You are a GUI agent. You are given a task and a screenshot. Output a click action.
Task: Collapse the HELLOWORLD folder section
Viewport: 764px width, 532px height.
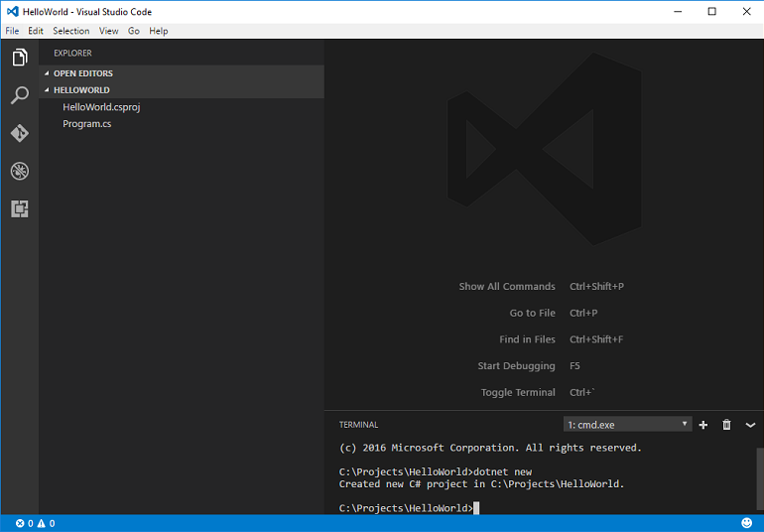click(x=182, y=89)
